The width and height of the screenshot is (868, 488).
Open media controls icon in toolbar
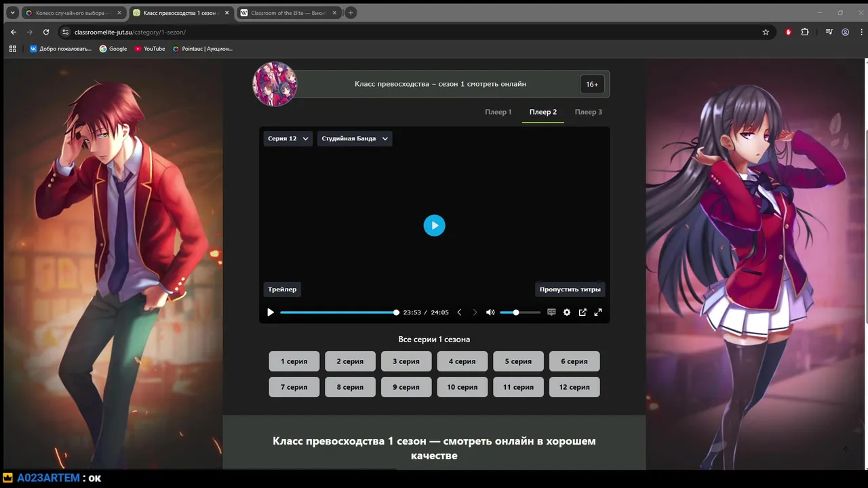click(x=829, y=32)
